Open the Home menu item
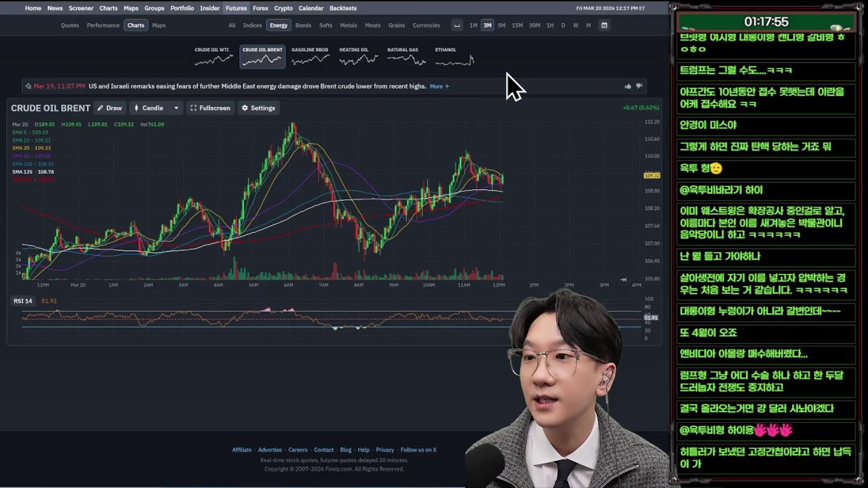 coord(33,8)
